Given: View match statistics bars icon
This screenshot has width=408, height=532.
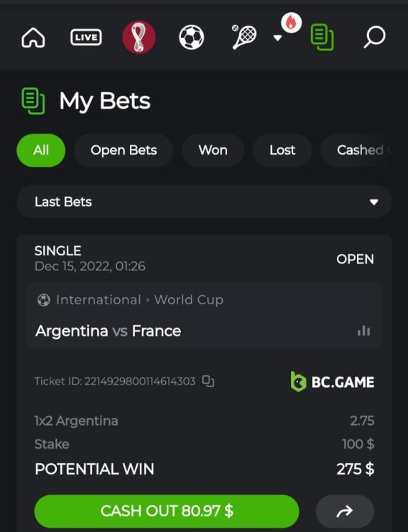Looking at the screenshot, I should (363, 331).
